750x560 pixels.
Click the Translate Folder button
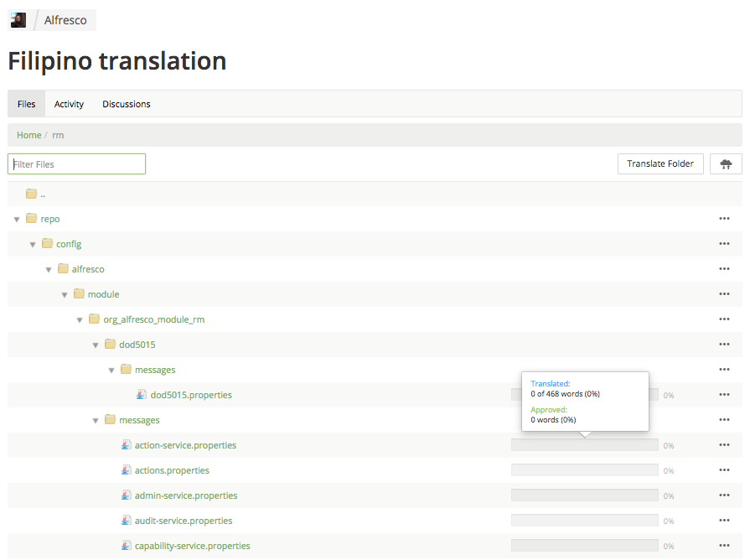point(661,163)
